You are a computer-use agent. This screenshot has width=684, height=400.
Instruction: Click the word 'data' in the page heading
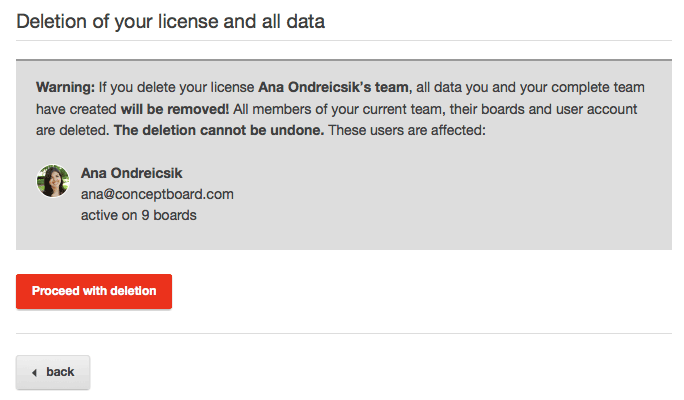pos(306,21)
